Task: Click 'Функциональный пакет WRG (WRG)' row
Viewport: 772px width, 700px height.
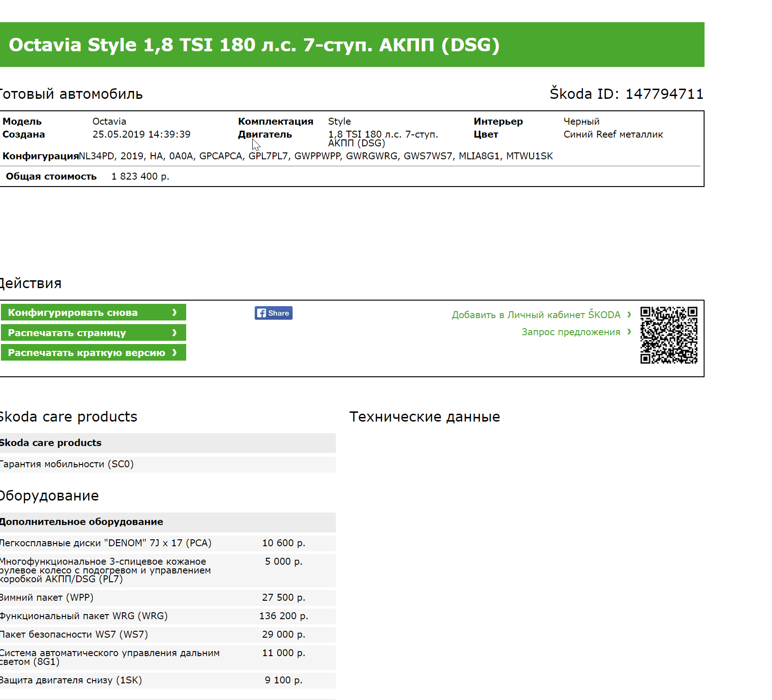Action: [x=168, y=616]
